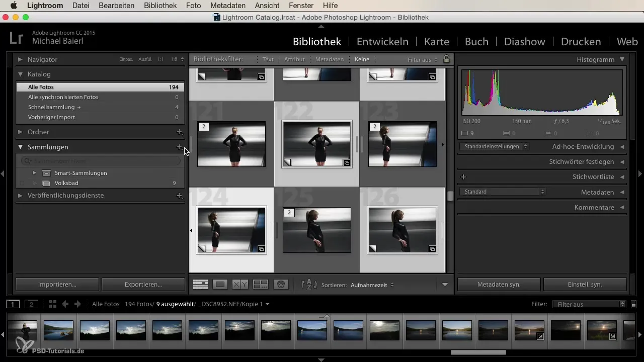The height and width of the screenshot is (362, 644).
Task: Open Survey view icon
Action: [x=260, y=285]
